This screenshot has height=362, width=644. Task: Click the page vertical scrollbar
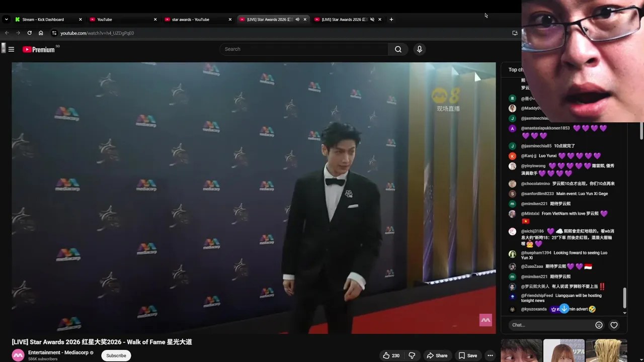(x=641, y=130)
